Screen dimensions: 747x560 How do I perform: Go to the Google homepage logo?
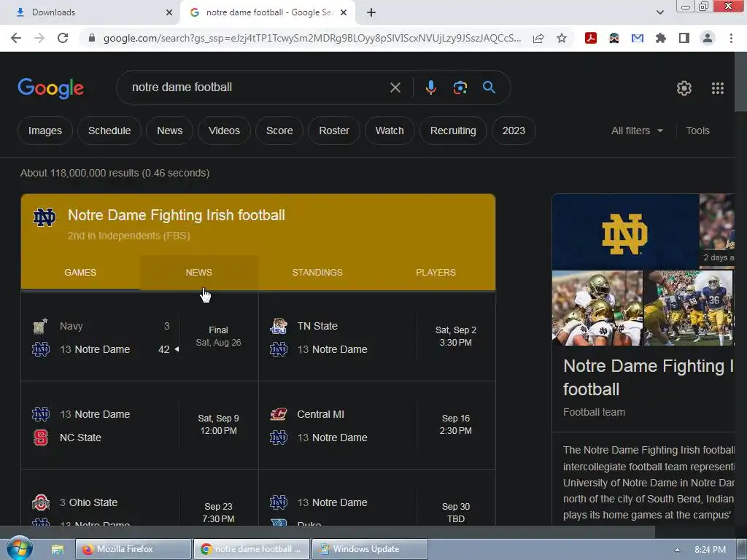[50, 88]
